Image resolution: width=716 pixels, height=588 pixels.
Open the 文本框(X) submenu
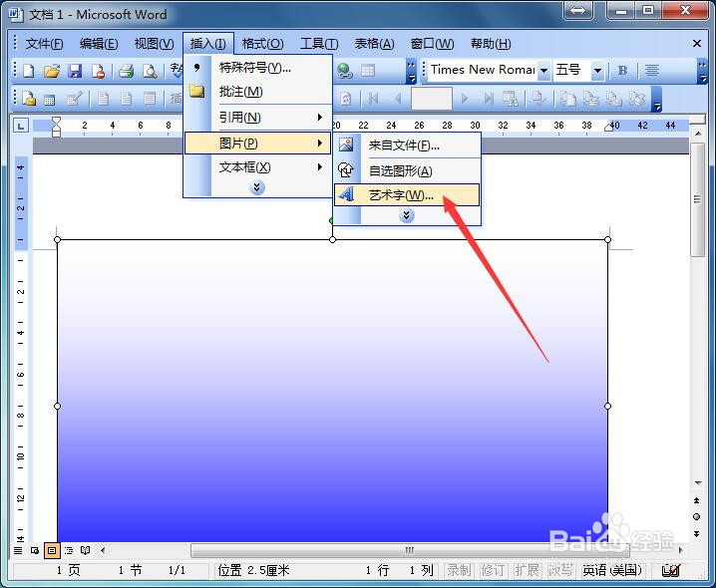(257, 167)
